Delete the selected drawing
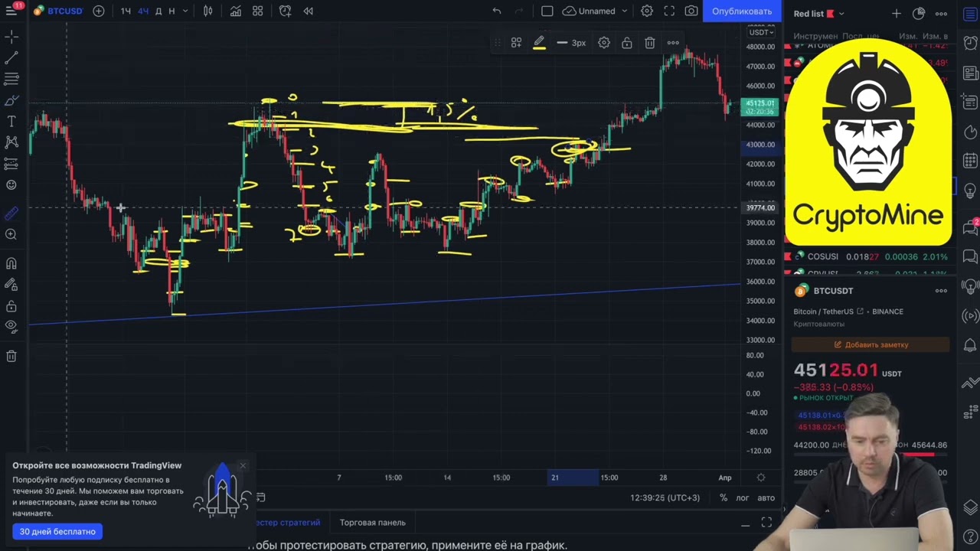The height and width of the screenshot is (551, 980). pyautogui.click(x=649, y=43)
